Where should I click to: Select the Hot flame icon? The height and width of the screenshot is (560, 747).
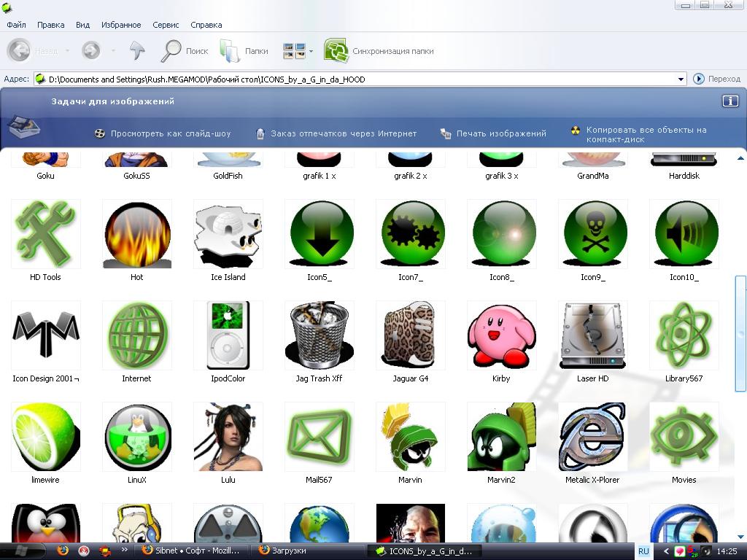137,234
